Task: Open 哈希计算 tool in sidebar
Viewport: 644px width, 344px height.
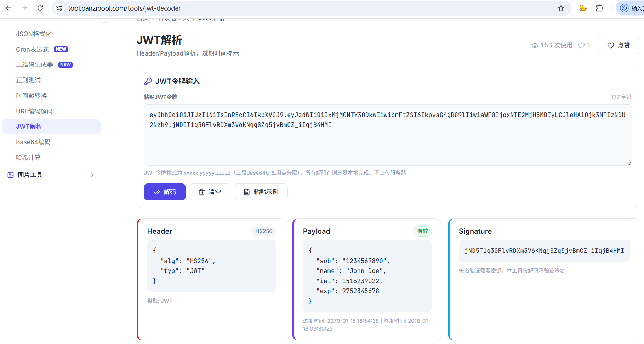Action: 28,158
